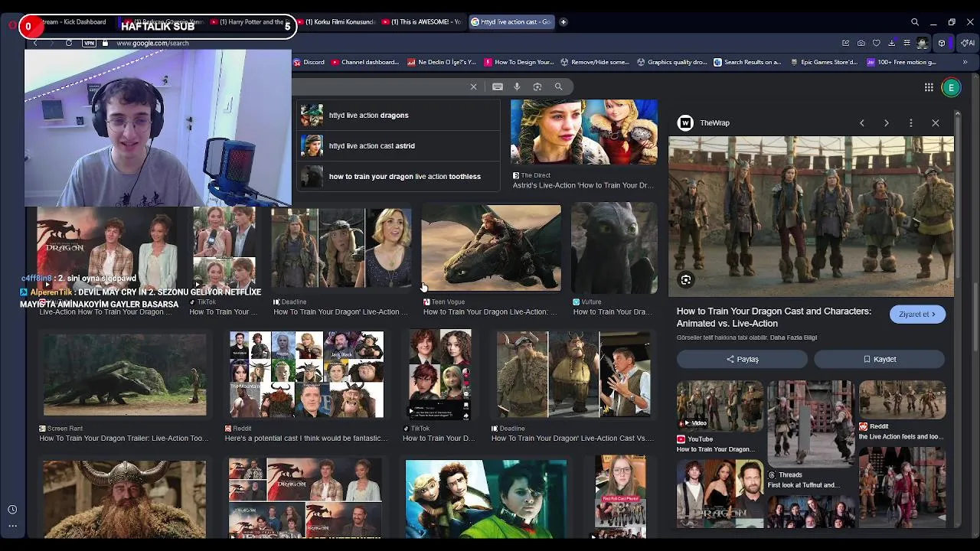Viewport: 980px width, 551px height.
Task: Open the 100+ Free motion g bookmark
Action: pos(901,62)
